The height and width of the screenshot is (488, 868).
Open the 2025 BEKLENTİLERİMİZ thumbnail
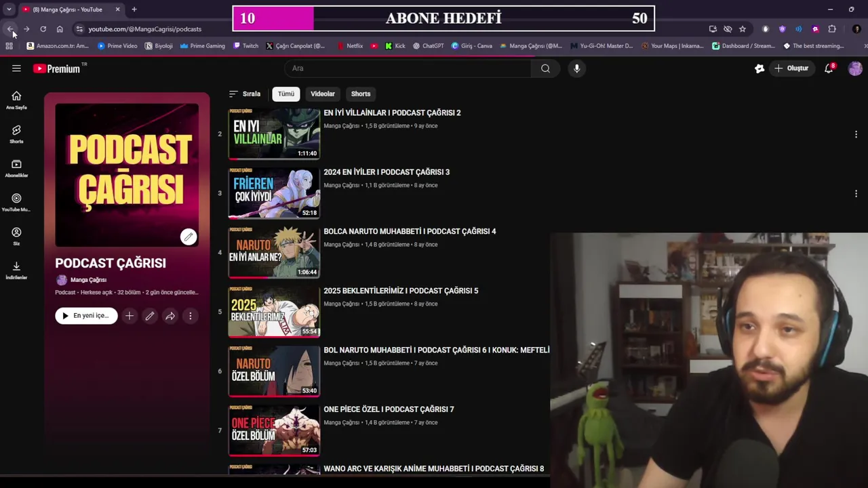(274, 312)
